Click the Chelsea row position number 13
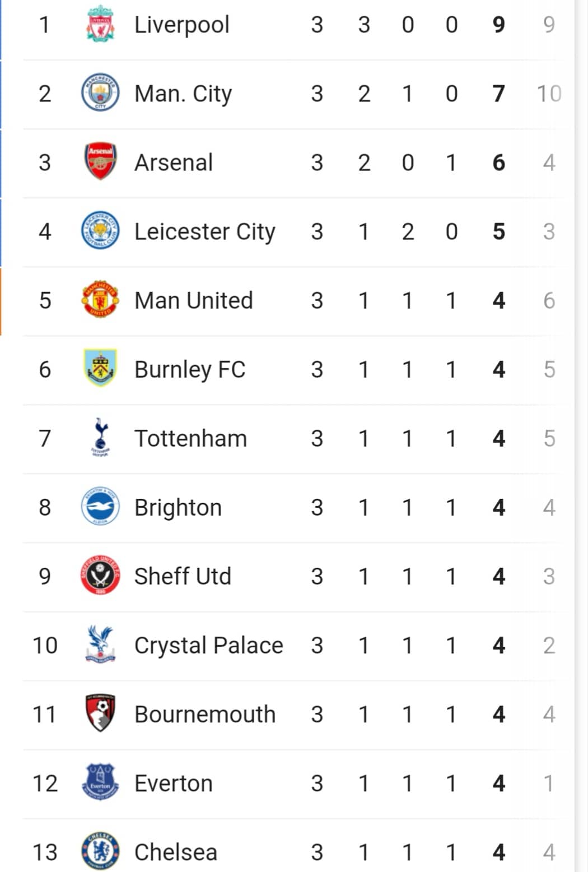 (45, 852)
